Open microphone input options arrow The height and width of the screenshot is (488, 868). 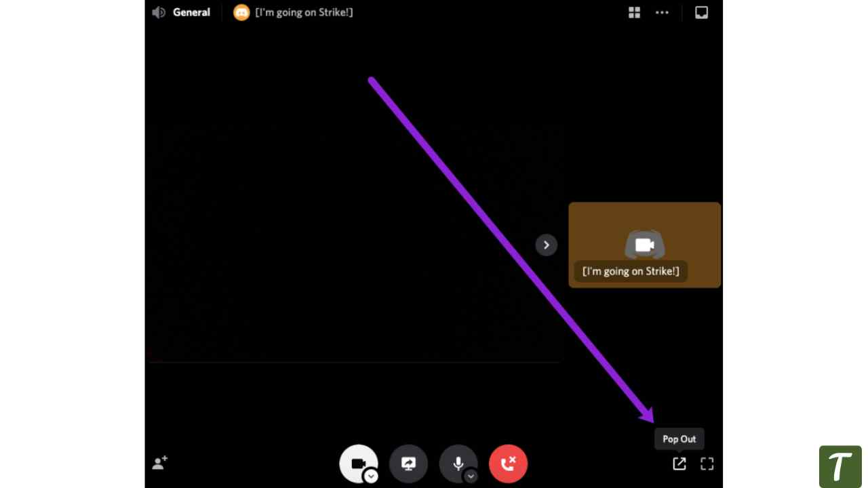coord(471,476)
